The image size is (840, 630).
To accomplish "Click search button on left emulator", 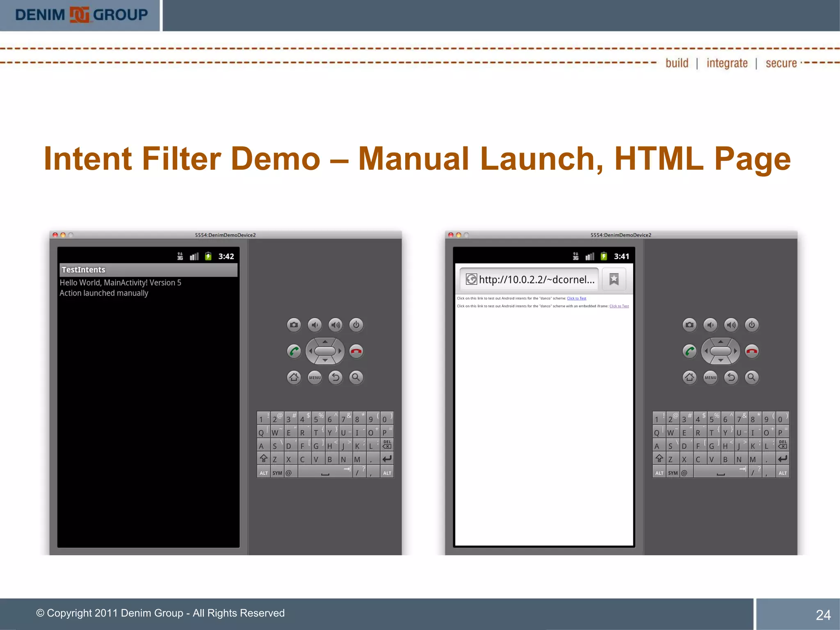I will coord(356,377).
